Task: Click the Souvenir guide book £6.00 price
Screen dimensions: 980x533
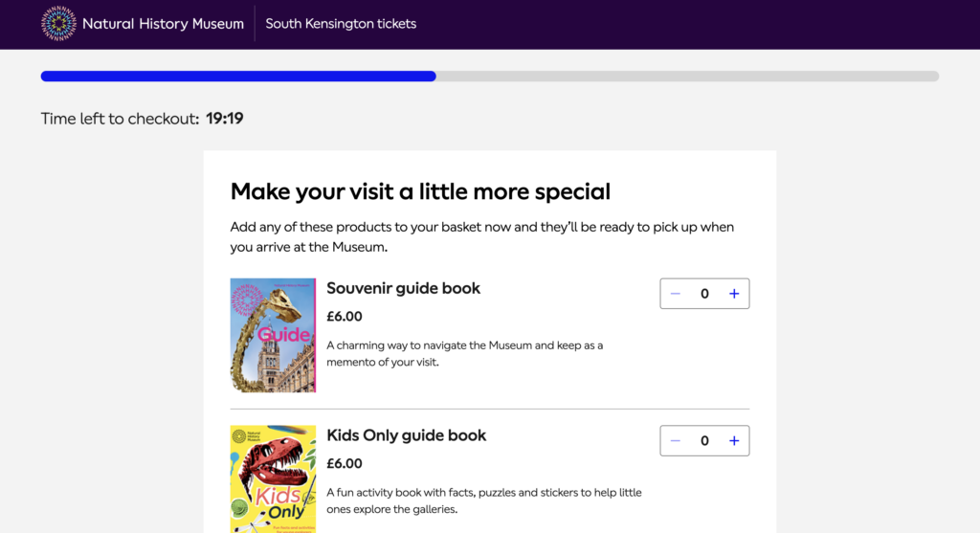Action: (x=345, y=316)
